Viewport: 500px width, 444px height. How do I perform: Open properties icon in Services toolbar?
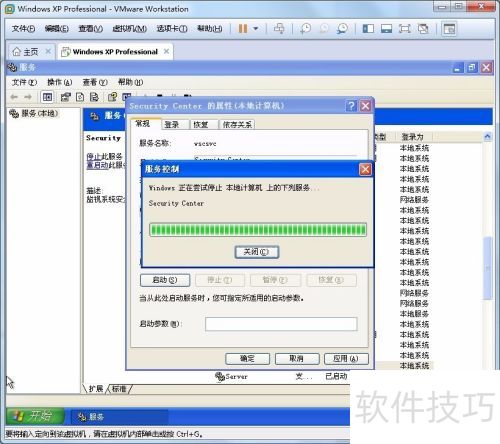coord(66,97)
